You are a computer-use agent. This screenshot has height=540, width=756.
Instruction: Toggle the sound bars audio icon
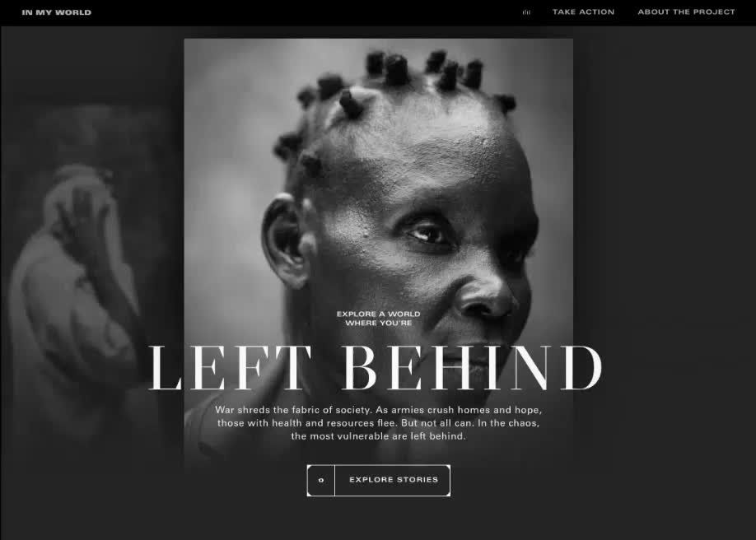[526, 12]
